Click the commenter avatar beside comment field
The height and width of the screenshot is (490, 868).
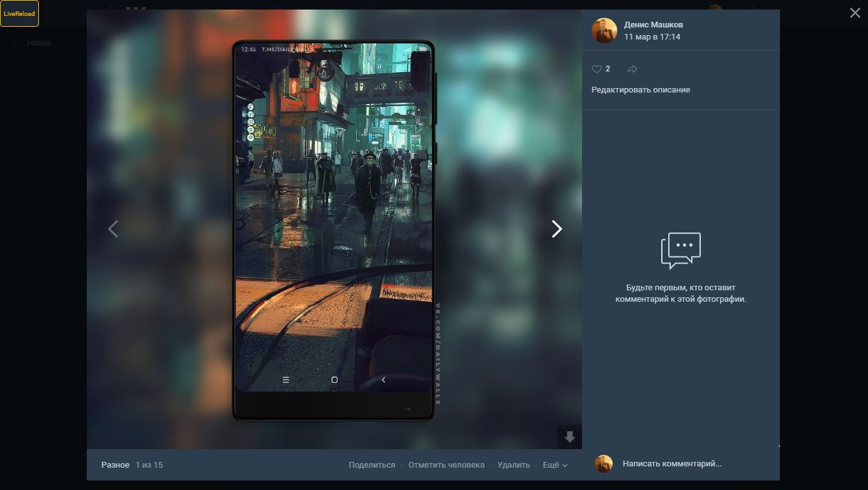pos(604,464)
